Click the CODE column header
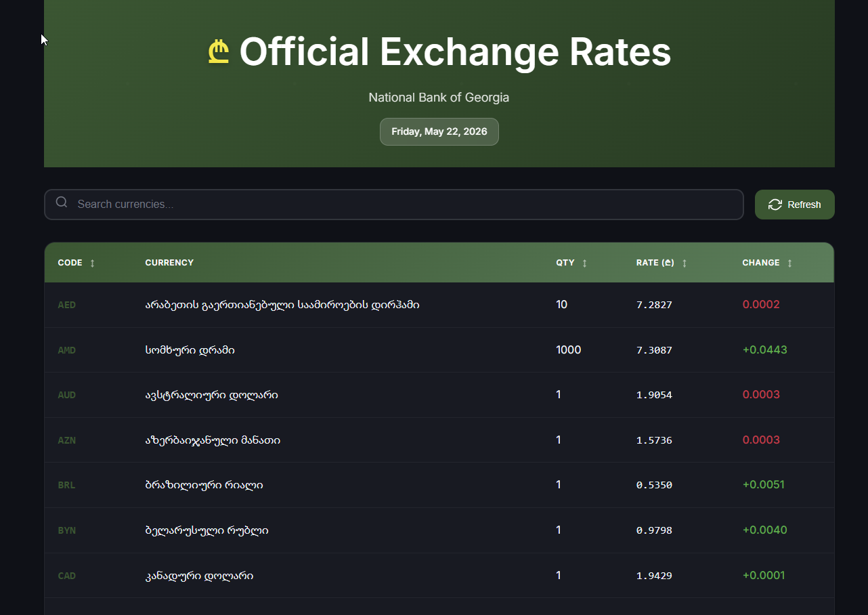Image resolution: width=868 pixels, height=615 pixels. (70, 263)
